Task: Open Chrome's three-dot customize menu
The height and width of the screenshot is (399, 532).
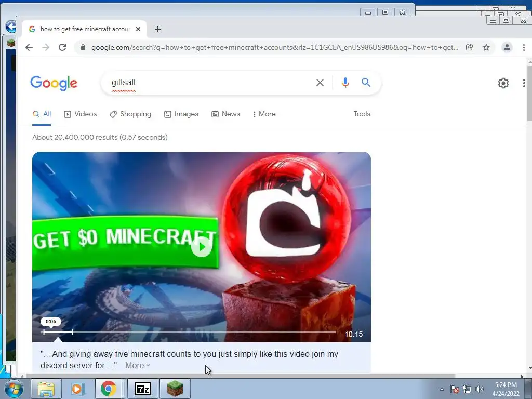Action: 524,47
